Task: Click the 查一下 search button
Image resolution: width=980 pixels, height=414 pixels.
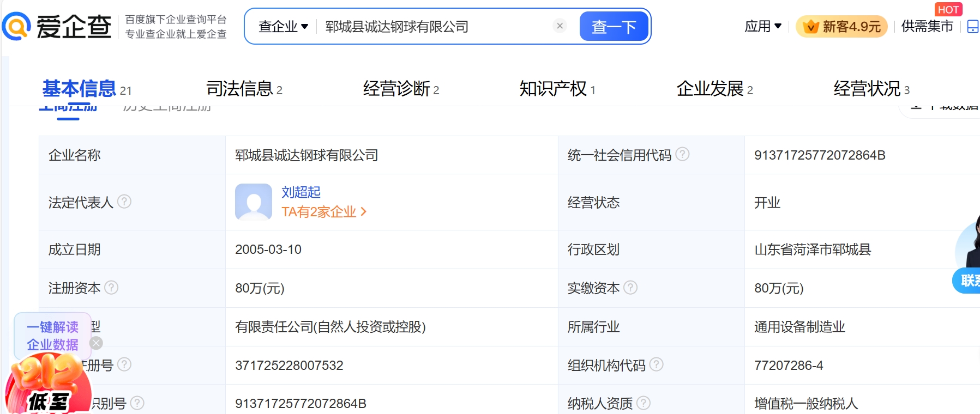Action: (x=614, y=26)
